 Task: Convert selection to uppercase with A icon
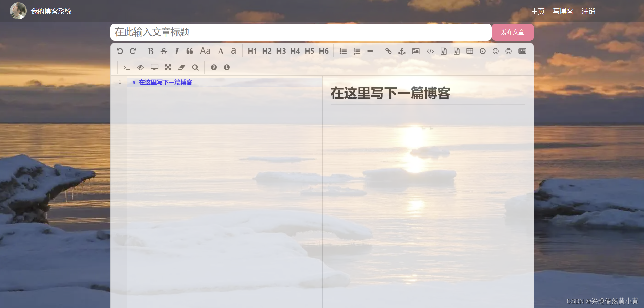coord(221,51)
